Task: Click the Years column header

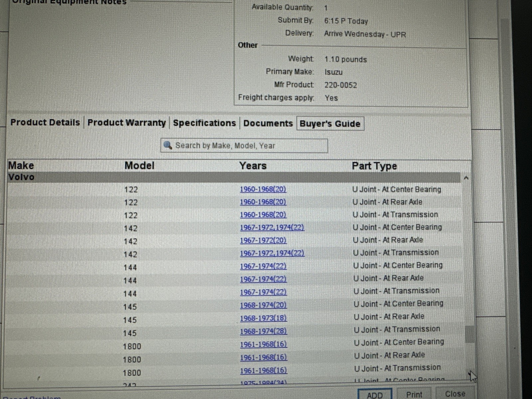Action: click(x=253, y=166)
